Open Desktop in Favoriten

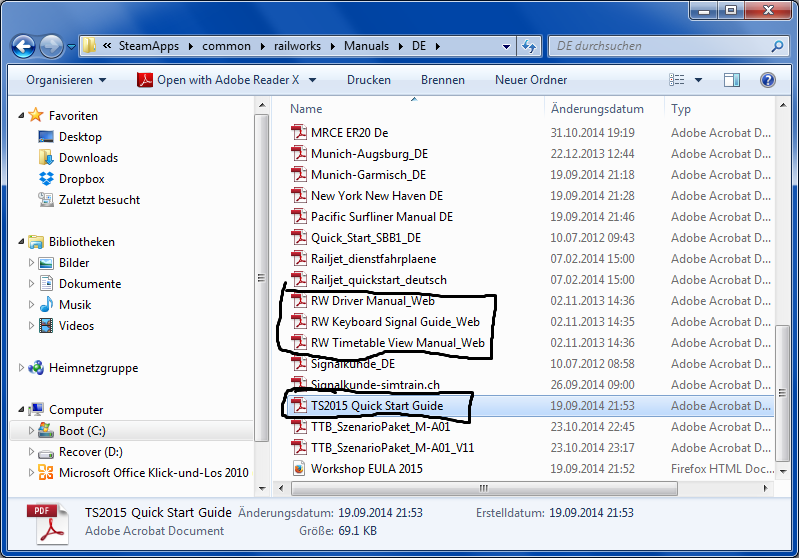pos(80,137)
